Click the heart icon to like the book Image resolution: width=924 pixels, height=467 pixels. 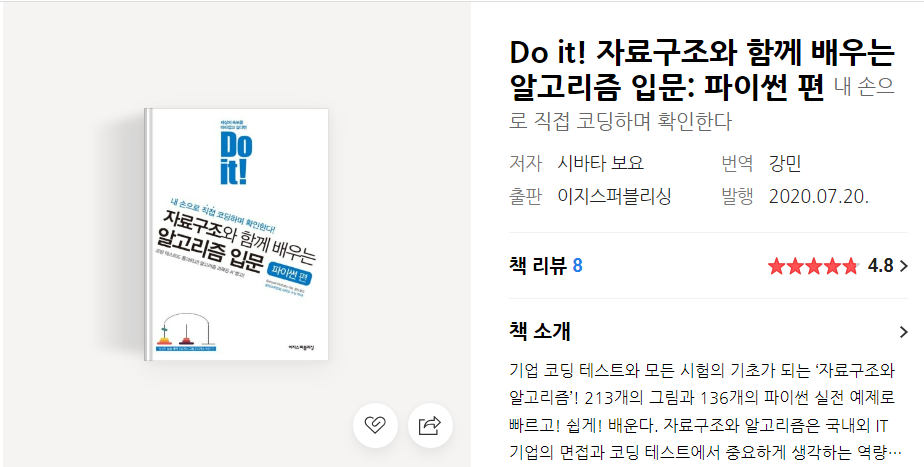(x=375, y=425)
